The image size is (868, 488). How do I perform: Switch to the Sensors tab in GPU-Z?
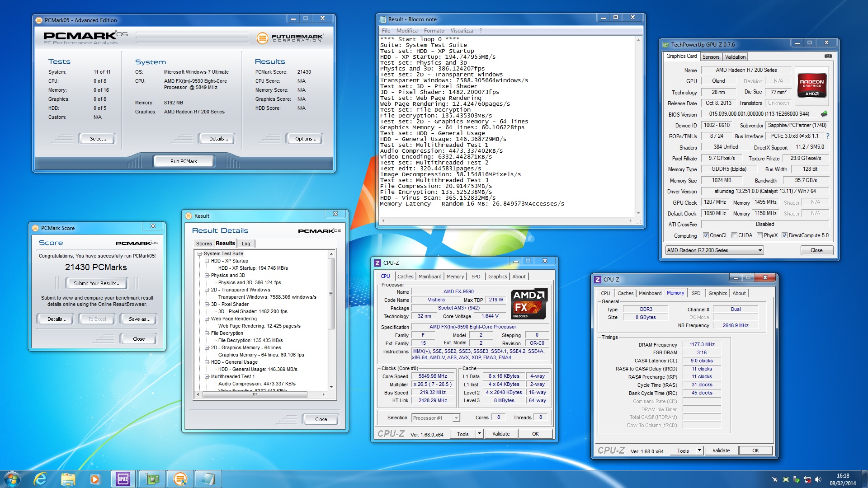pos(711,57)
